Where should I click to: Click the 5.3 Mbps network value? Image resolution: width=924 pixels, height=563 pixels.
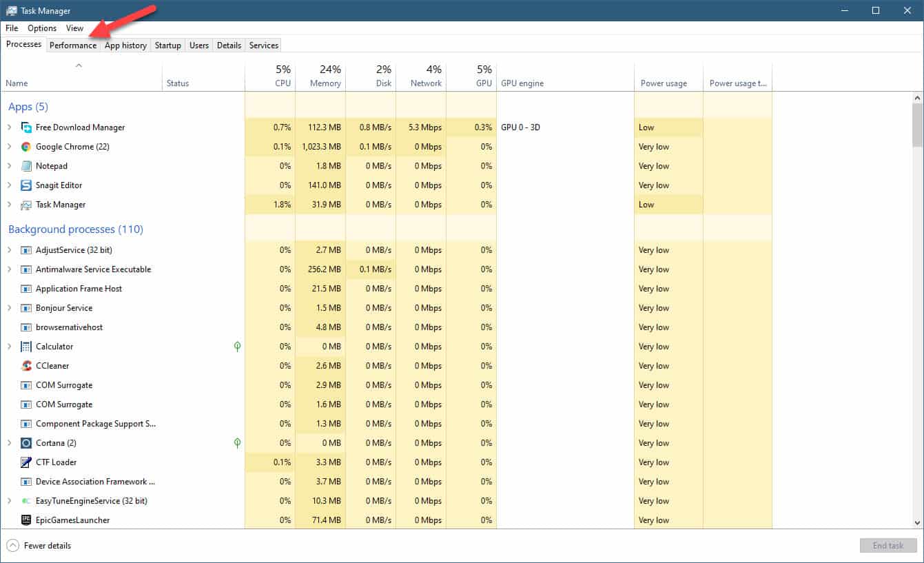[x=425, y=127]
